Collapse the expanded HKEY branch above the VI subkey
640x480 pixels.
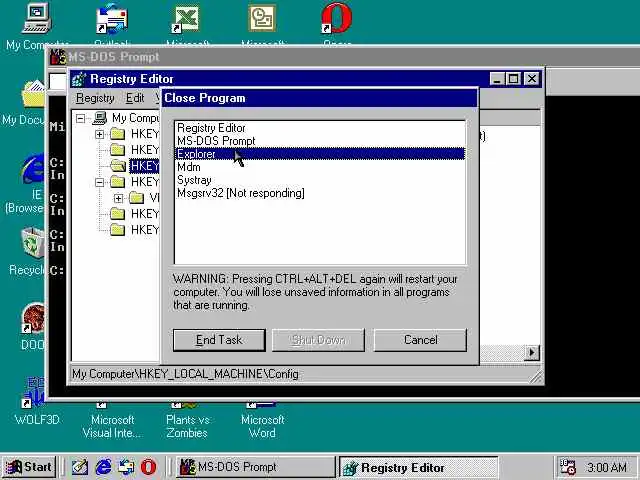99,182
